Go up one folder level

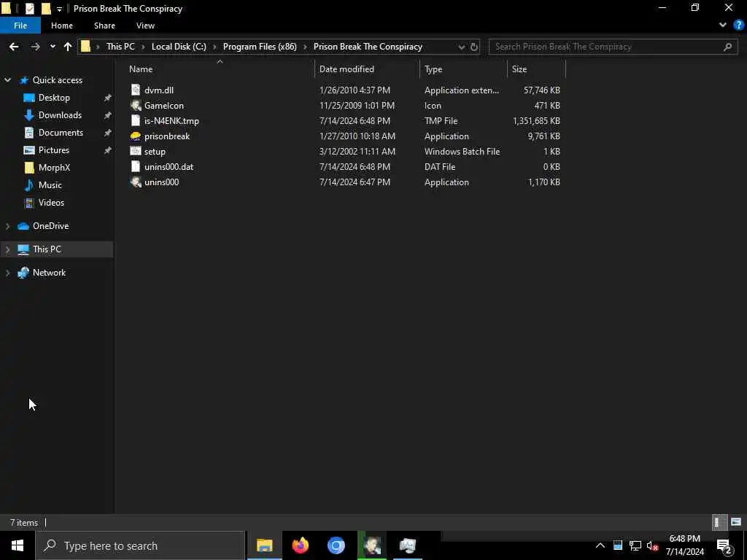(x=68, y=47)
